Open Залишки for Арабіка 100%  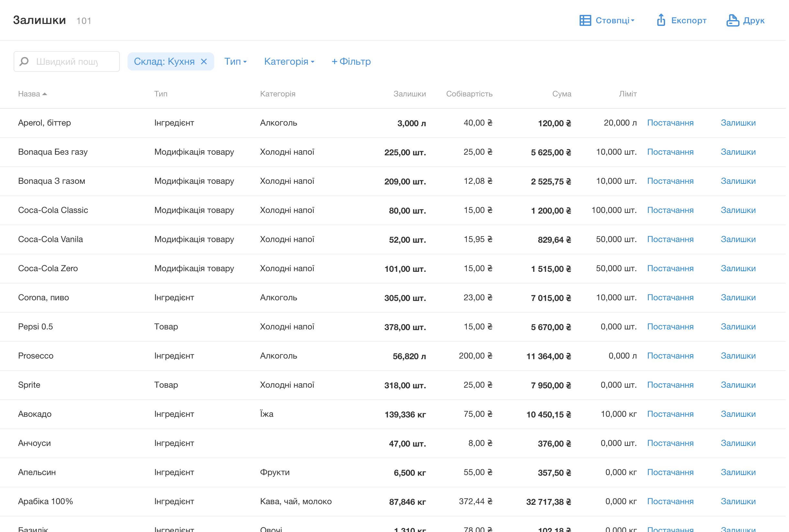click(x=738, y=502)
